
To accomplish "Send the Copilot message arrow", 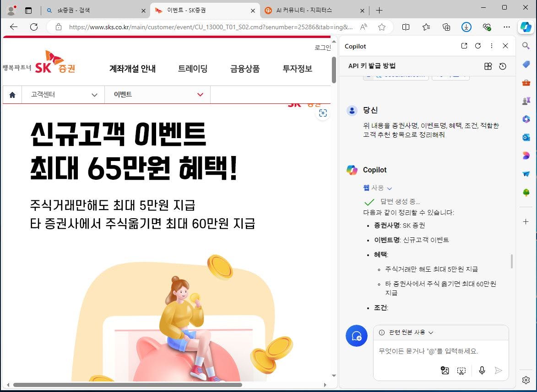I will click(x=498, y=371).
